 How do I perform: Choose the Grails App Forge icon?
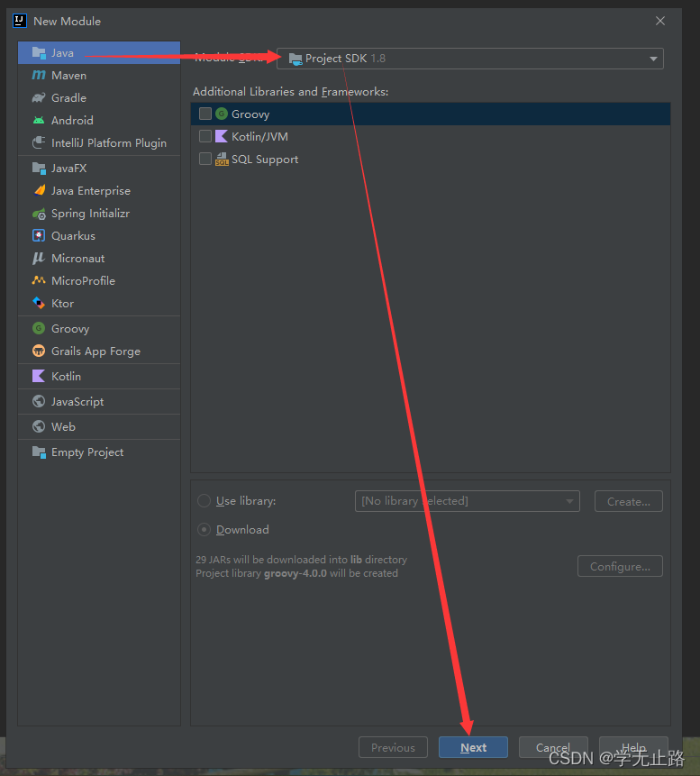[39, 351]
